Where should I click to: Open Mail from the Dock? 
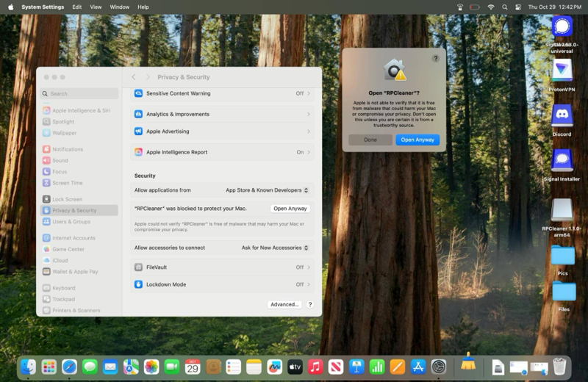110,367
